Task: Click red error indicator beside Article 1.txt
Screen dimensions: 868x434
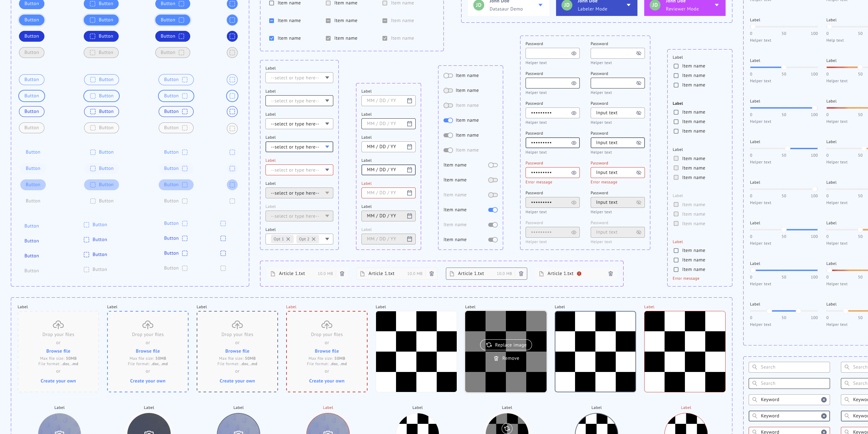Action: [579, 274]
